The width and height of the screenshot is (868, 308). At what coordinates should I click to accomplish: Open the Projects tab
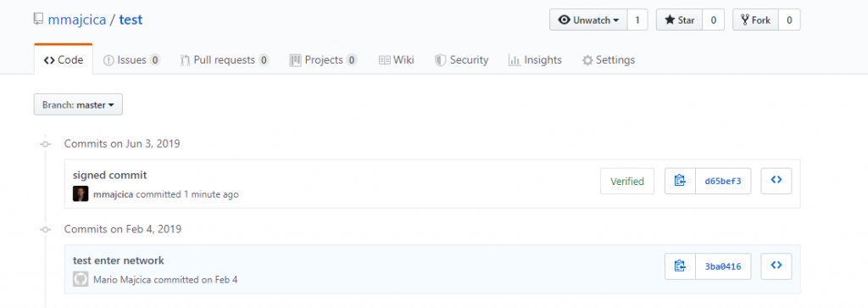point(323,60)
